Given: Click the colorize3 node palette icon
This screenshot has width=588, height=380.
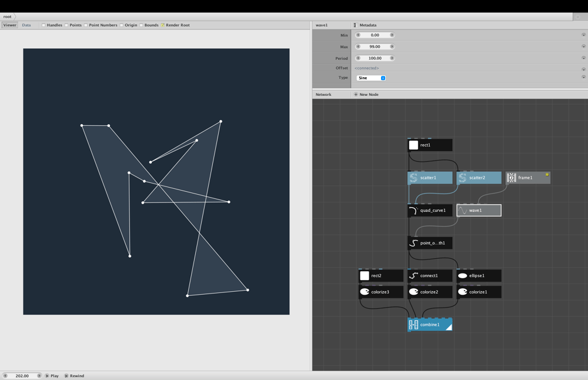Looking at the screenshot, I should [x=365, y=292].
